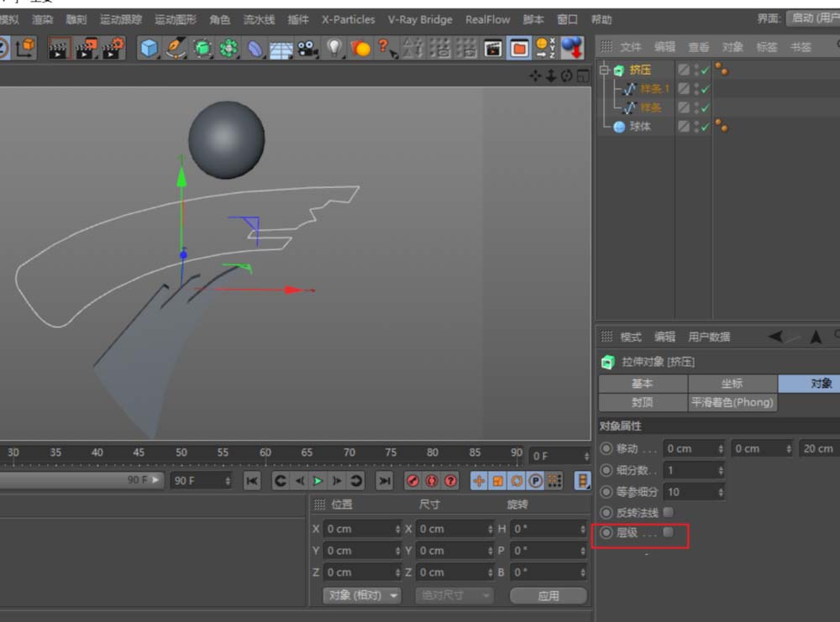
Task: Enable the 反转法线 checkbox
Action: click(668, 512)
